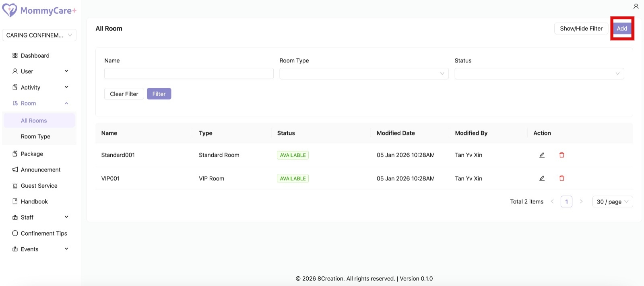Click the edit pencil icon for Standard001
Screen dimensions: 644x286
[542, 155]
